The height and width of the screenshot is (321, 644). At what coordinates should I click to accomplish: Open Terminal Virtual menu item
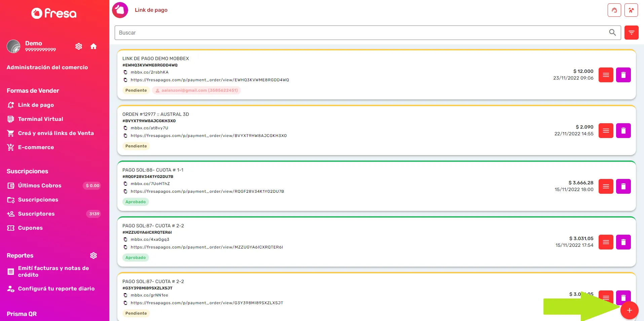pos(40,119)
